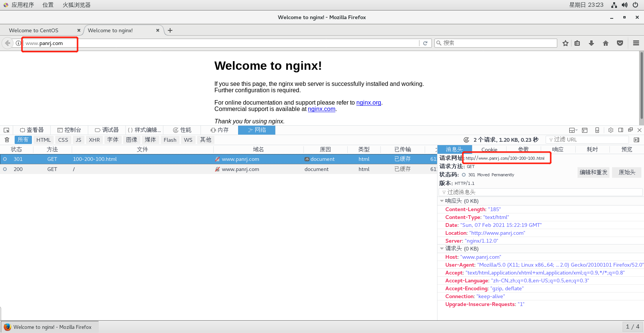The height and width of the screenshot is (333, 644).
Task: Close the Welcome to nginx! tab
Action: coord(158,30)
